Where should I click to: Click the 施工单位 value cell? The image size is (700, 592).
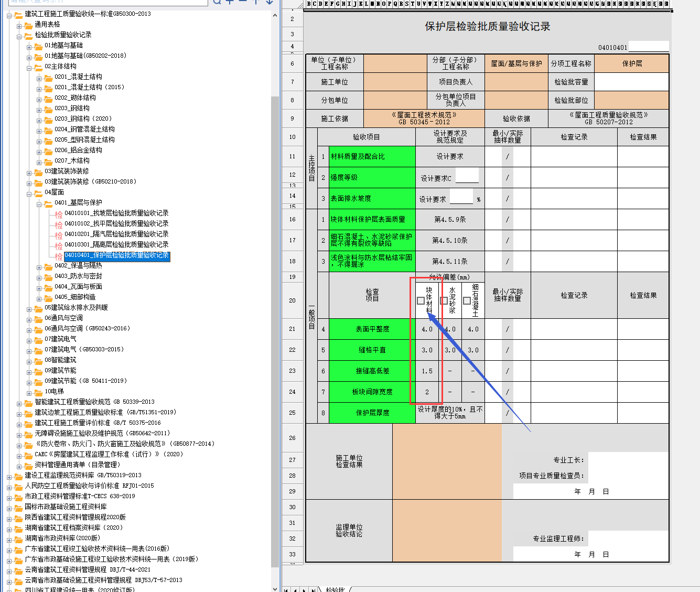395,82
